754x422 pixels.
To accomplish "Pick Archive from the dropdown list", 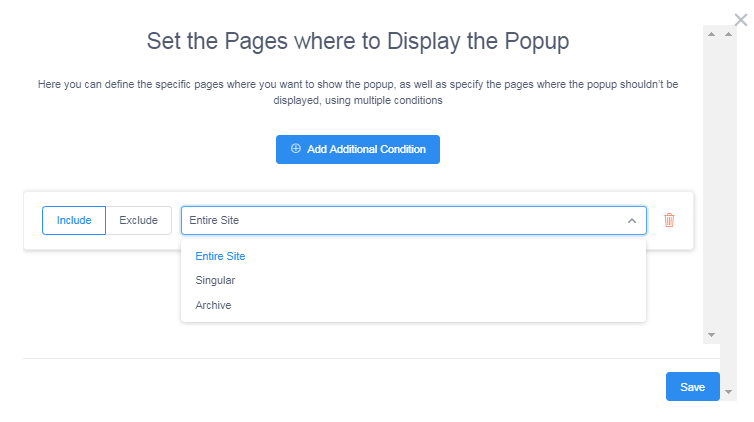I will click(x=213, y=305).
